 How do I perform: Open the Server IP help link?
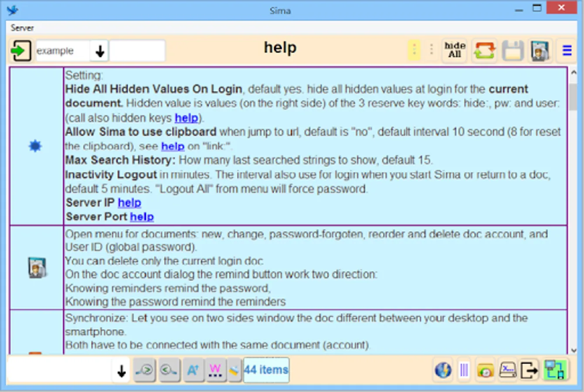pos(129,203)
